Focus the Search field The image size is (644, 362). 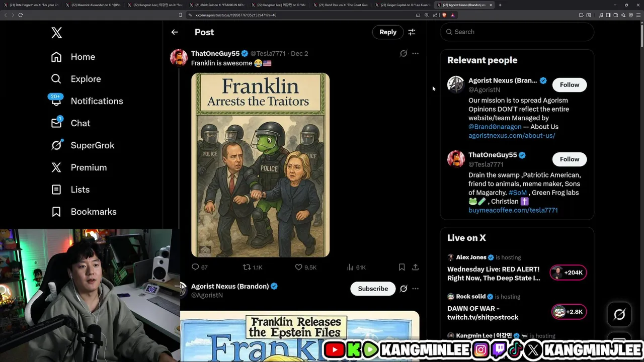point(517,32)
